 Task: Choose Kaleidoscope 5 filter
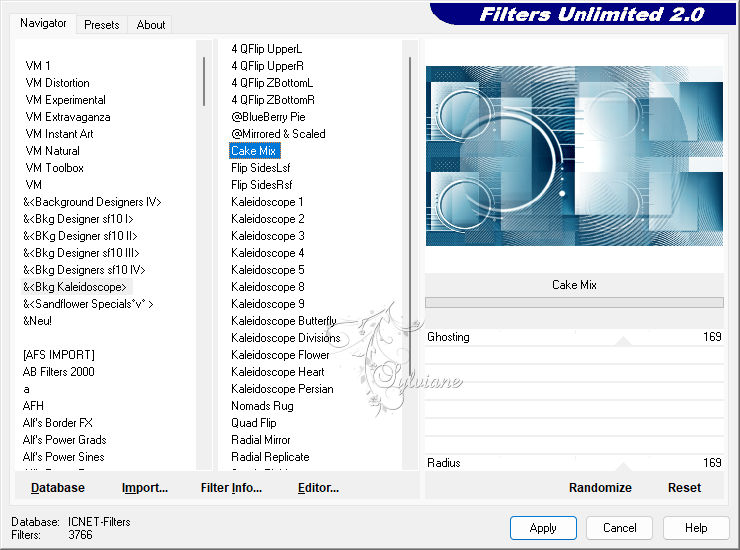pyautogui.click(x=268, y=270)
